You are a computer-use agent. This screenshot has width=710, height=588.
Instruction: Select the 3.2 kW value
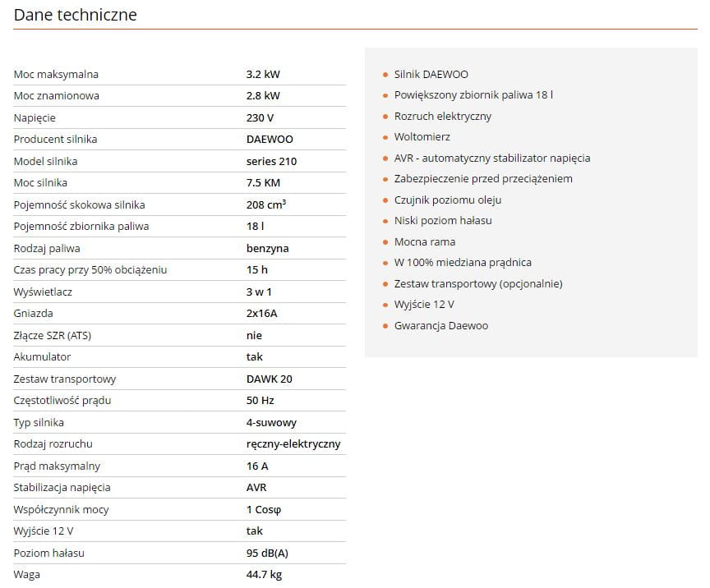point(263,74)
